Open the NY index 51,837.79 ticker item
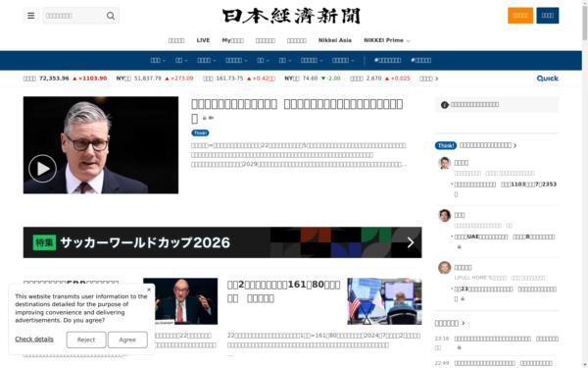Image resolution: width=588 pixels, height=368 pixels. point(155,79)
